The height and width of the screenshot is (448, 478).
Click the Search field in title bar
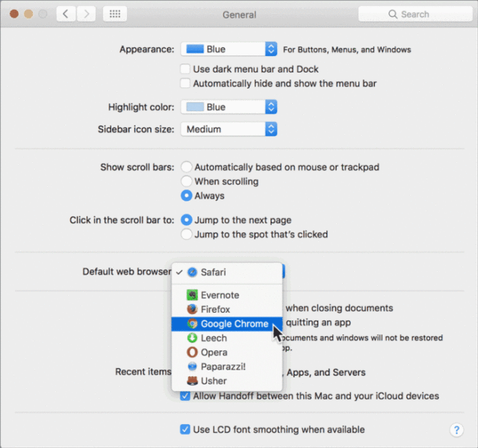pyautogui.click(x=415, y=14)
